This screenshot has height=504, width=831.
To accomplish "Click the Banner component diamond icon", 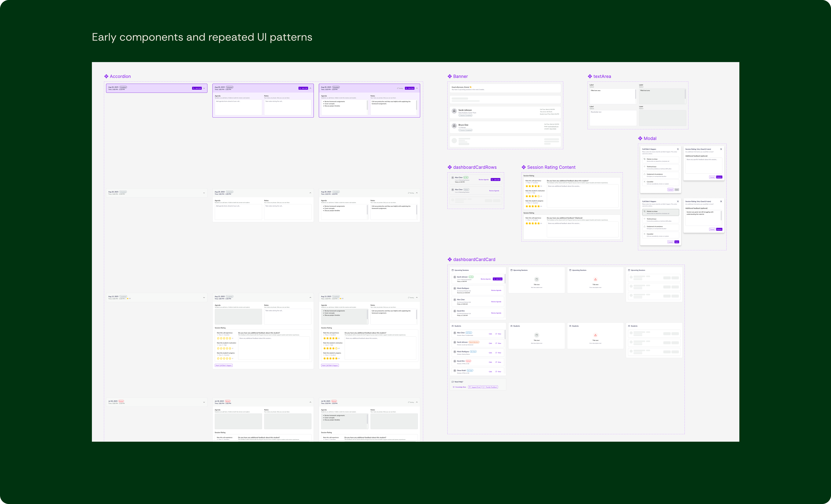I will [x=450, y=76].
